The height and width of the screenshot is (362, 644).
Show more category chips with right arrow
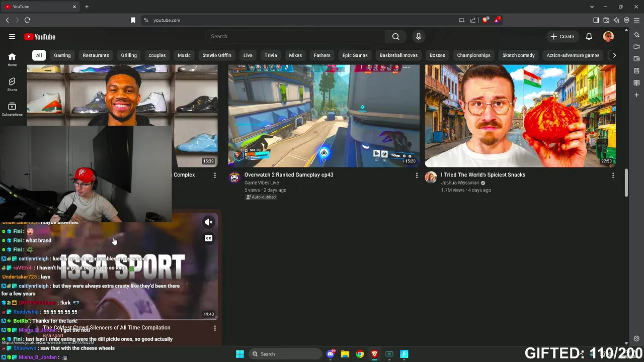point(614,55)
